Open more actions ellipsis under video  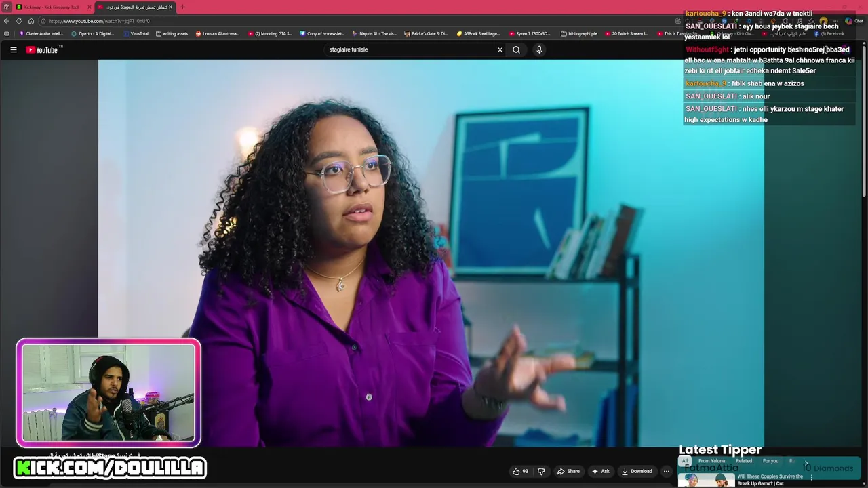point(667,471)
